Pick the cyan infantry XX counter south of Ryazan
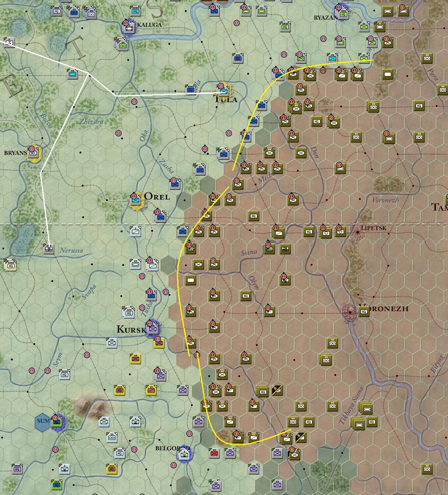The width and height of the screenshot is (448, 495). pyautogui.click(x=333, y=58)
